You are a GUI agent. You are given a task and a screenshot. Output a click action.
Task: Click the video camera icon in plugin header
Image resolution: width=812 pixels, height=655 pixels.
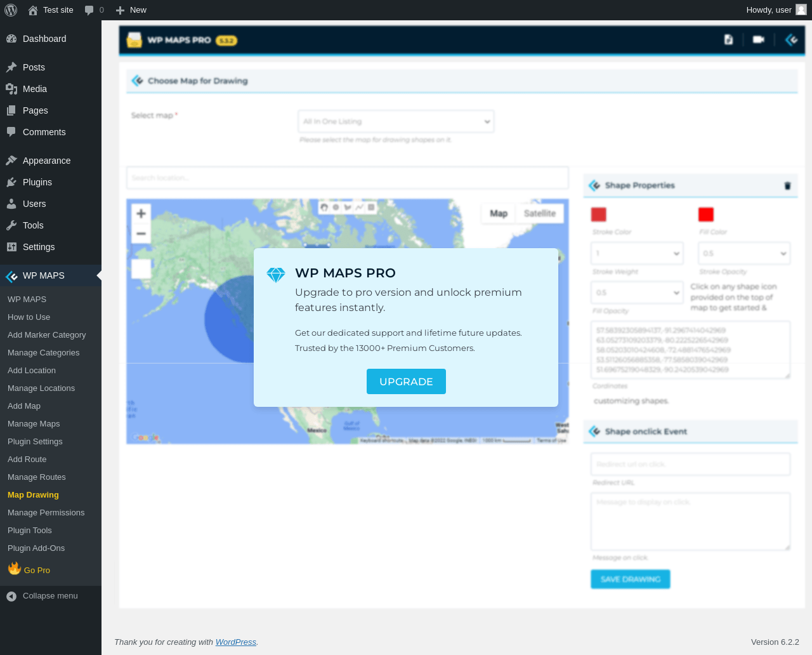(758, 39)
